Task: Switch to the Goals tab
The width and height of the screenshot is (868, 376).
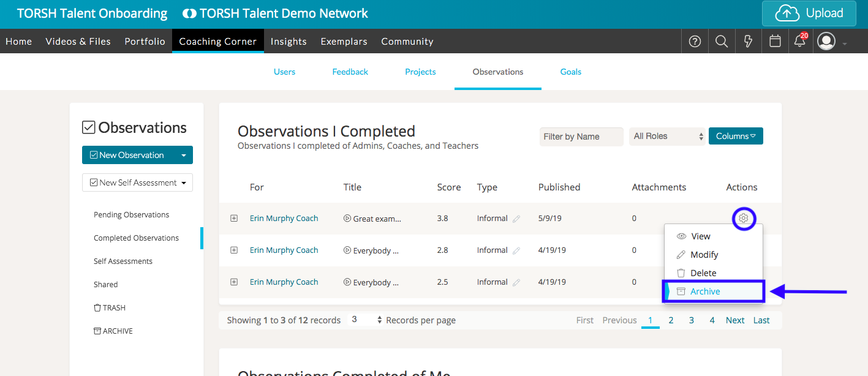Action: (570, 72)
